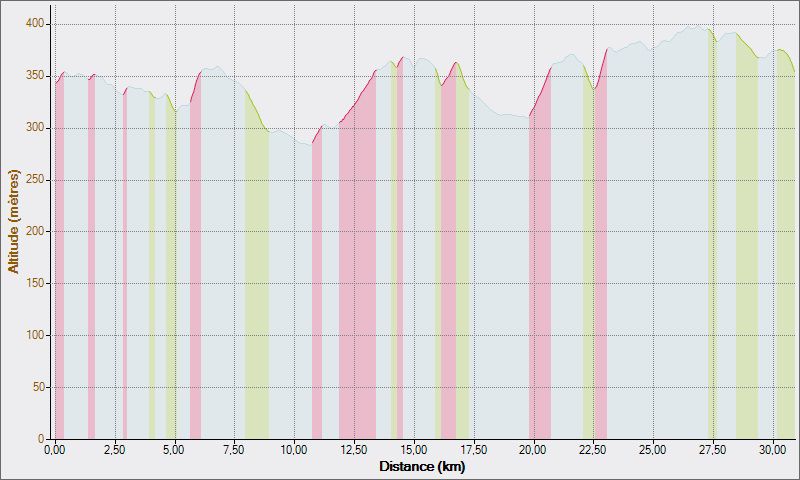The width and height of the screenshot is (800, 480).
Task: Select the 400 label on altitude axis
Action: [35, 24]
